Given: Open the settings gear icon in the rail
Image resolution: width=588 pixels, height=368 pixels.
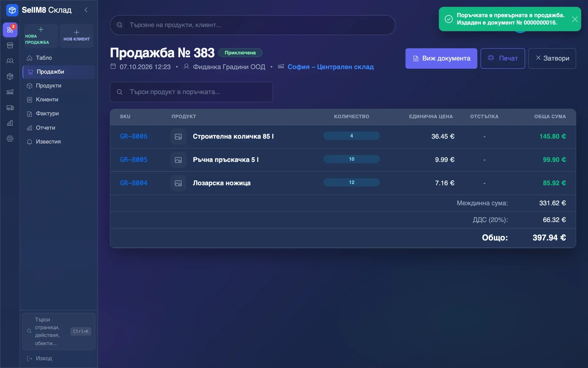Looking at the screenshot, I should coord(10,139).
